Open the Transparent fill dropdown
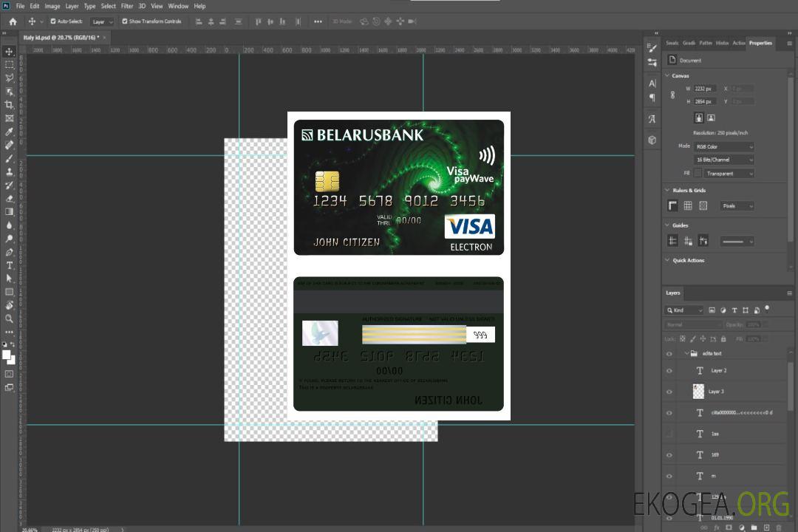This screenshot has height=532, width=798. pos(729,174)
